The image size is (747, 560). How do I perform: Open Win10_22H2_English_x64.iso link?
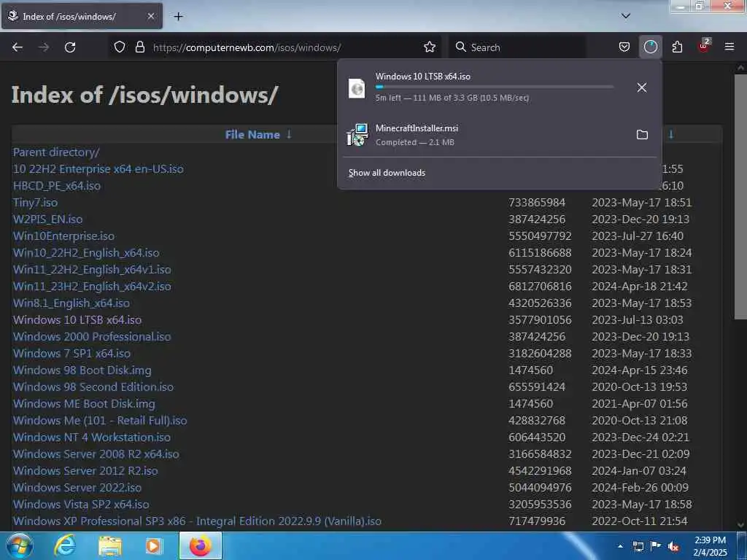[x=86, y=252]
